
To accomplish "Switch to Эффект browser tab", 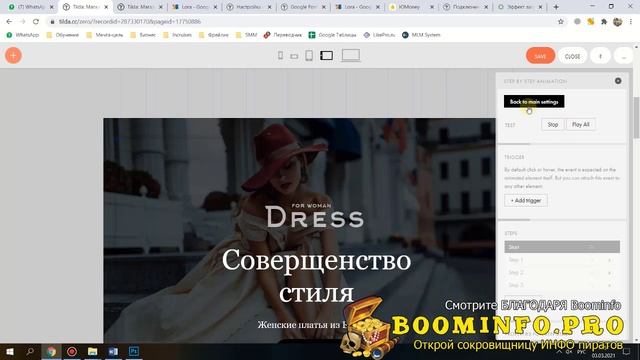I will (520, 7).
